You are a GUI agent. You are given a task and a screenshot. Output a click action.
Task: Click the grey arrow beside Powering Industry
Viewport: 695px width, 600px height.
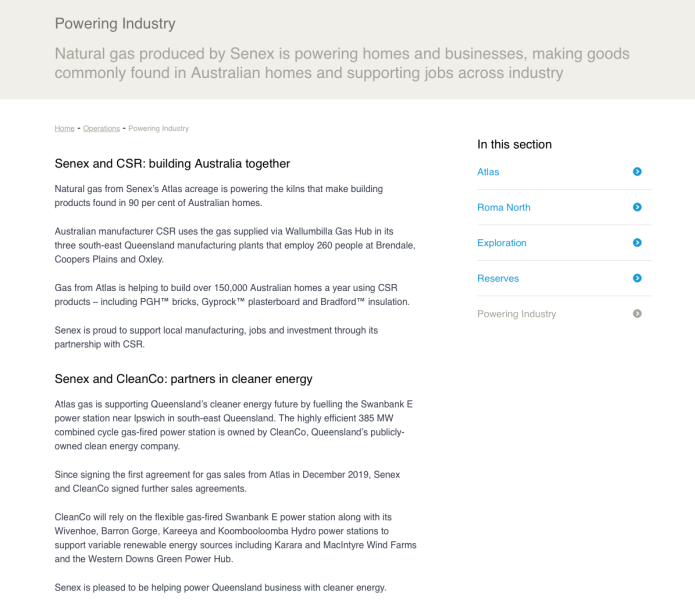637,314
